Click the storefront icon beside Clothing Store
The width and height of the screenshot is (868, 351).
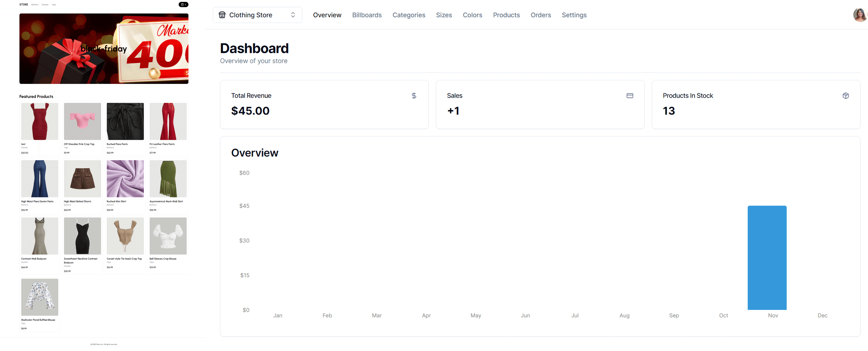click(x=222, y=15)
